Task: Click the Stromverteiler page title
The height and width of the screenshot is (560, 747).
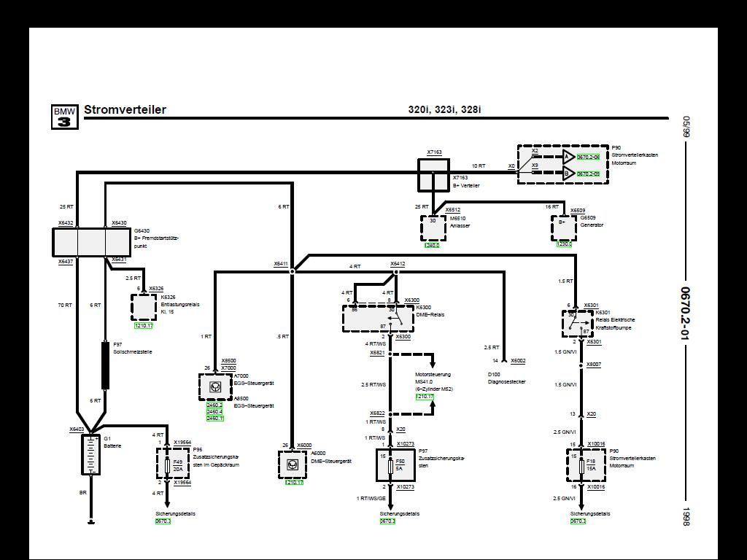Action: tap(125, 109)
